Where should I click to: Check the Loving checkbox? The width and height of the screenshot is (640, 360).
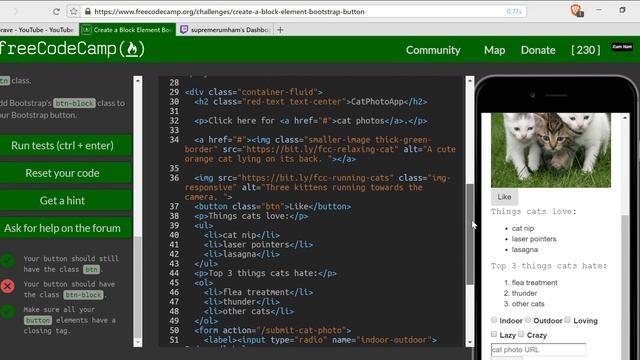[x=568, y=320]
